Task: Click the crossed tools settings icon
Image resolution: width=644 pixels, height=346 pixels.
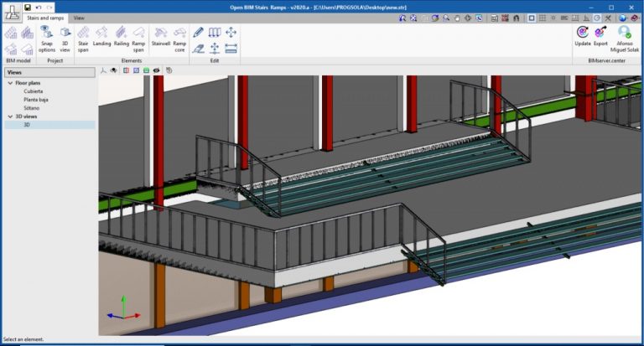Action: tap(608, 18)
